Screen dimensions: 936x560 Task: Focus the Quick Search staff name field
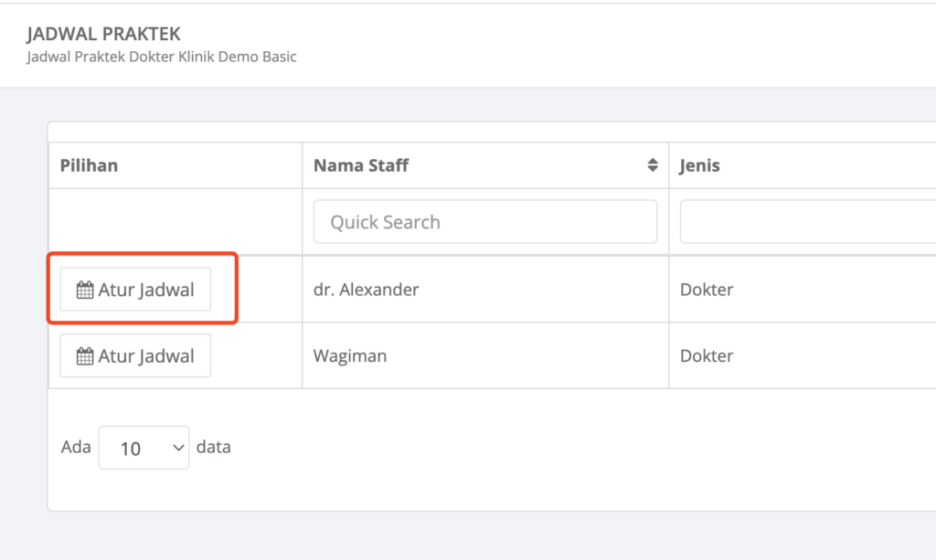(x=484, y=222)
